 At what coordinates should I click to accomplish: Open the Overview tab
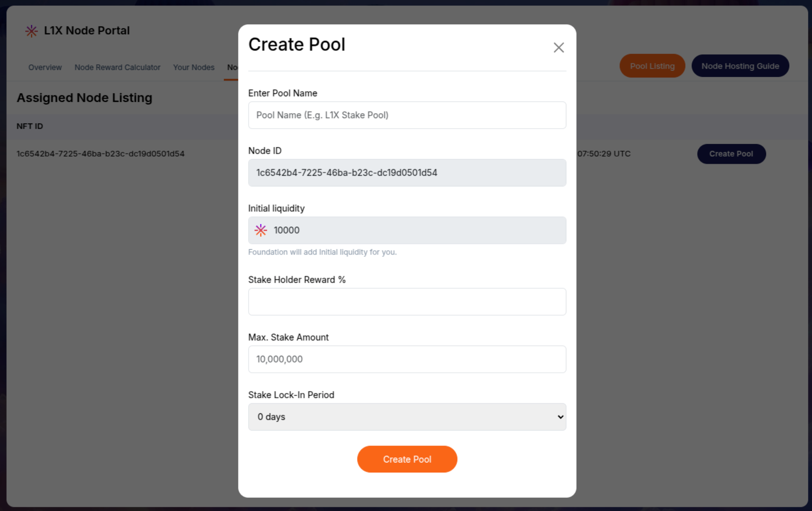(x=45, y=67)
